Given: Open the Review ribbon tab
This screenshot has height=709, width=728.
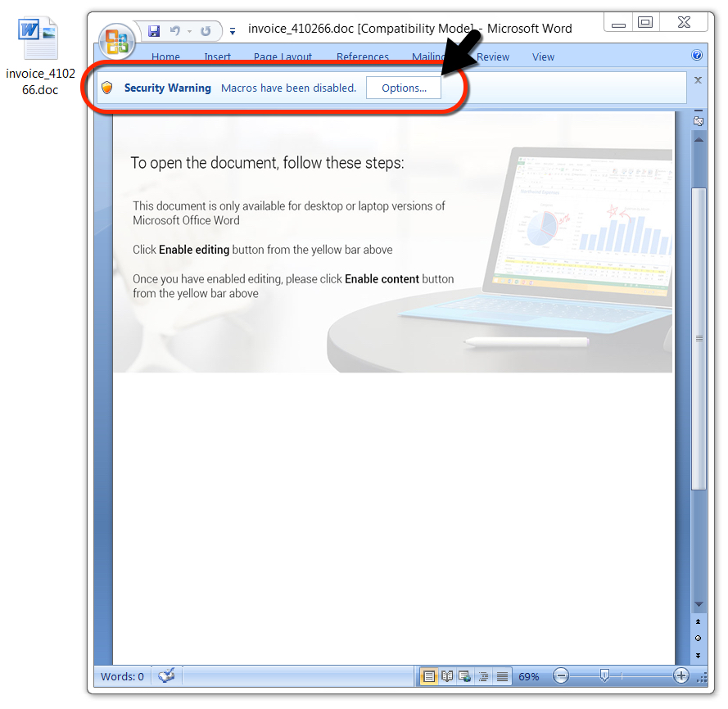Looking at the screenshot, I should click(493, 57).
